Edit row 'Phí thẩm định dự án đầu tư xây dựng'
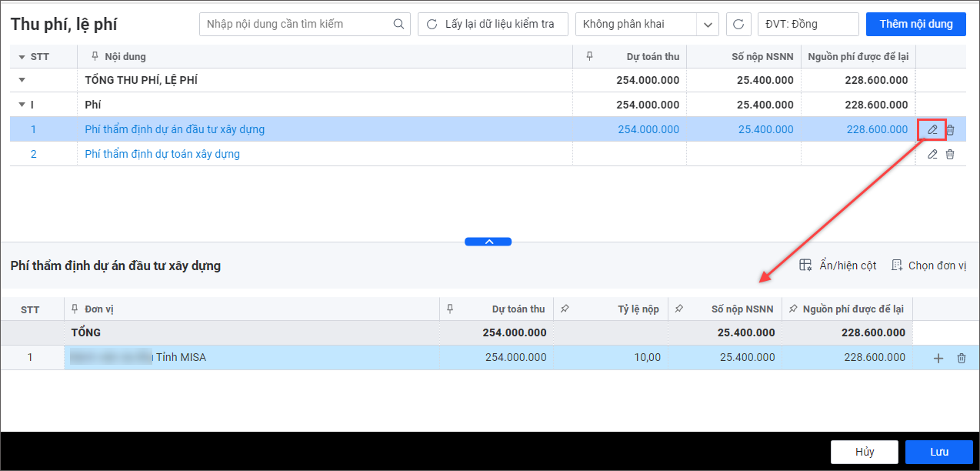Image resolution: width=980 pixels, height=471 pixels. (x=932, y=129)
